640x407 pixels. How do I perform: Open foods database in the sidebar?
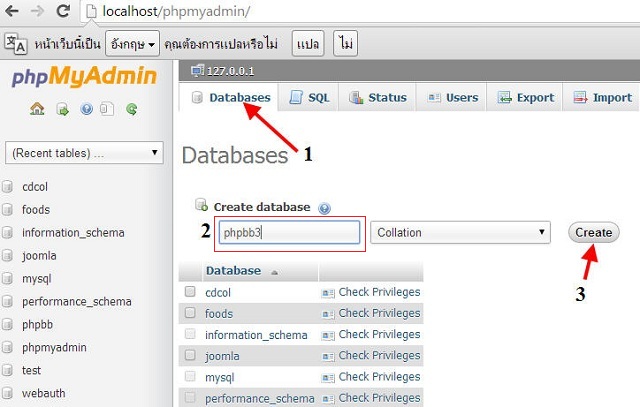pos(36,210)
